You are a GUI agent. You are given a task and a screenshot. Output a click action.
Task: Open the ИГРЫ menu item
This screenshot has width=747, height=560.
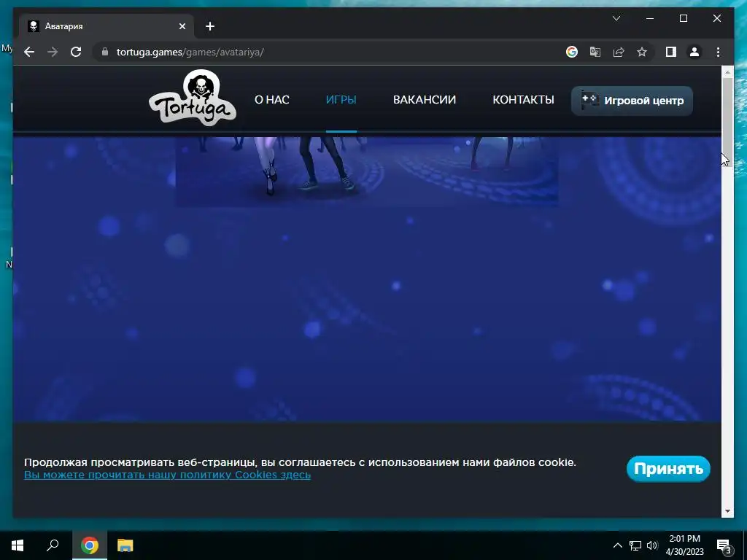[x=341, y=99]
